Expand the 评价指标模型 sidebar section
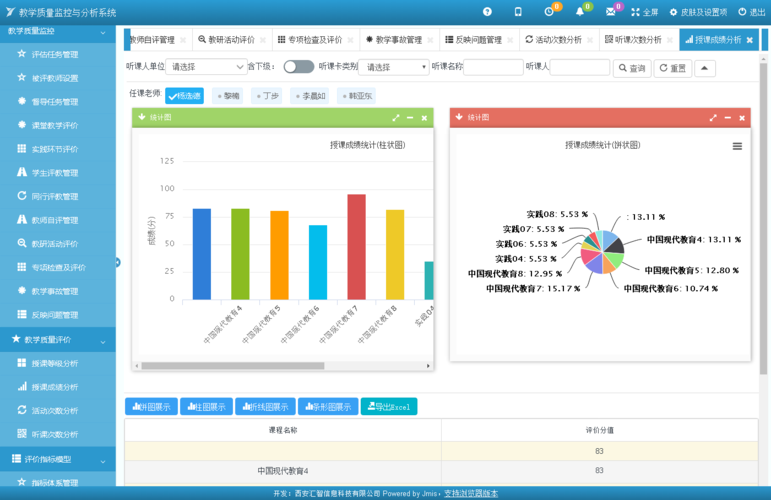Image resolution: width=771 pixels, height=500 pixels. (x=103, y=462)
